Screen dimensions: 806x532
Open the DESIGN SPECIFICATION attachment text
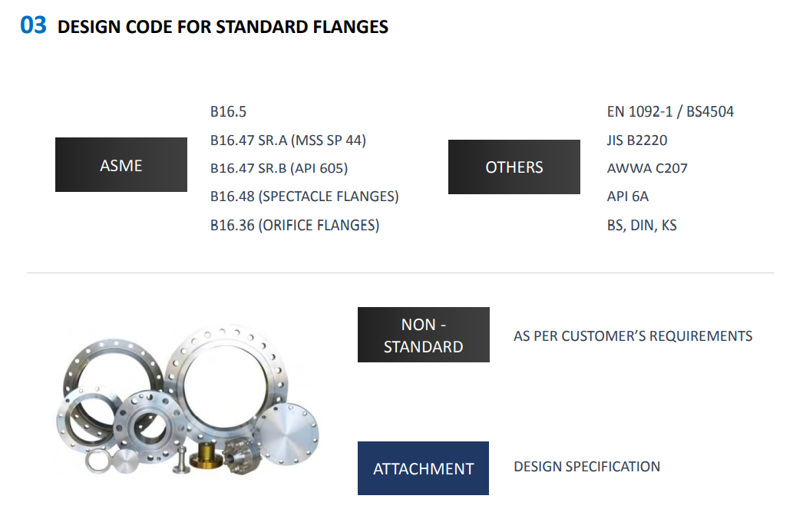pyautogui.click(x=586, y=467)
